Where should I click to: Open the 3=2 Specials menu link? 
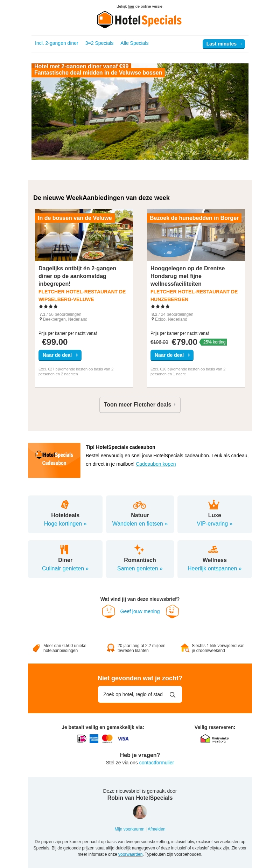coord(99,43)
